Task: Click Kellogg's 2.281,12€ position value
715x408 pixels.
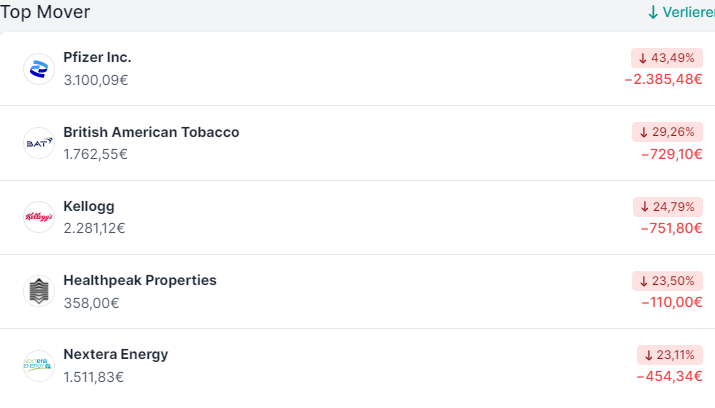Action: 94,228
